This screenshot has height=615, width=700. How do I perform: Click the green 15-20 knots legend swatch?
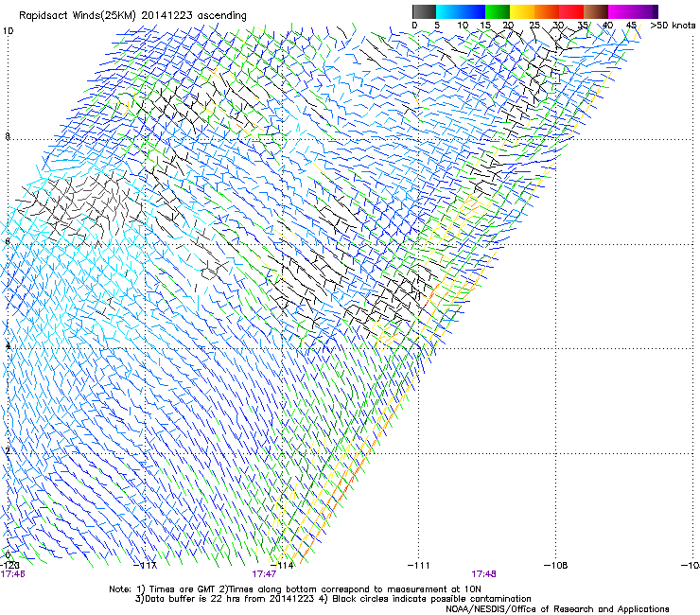click(498, 11)
